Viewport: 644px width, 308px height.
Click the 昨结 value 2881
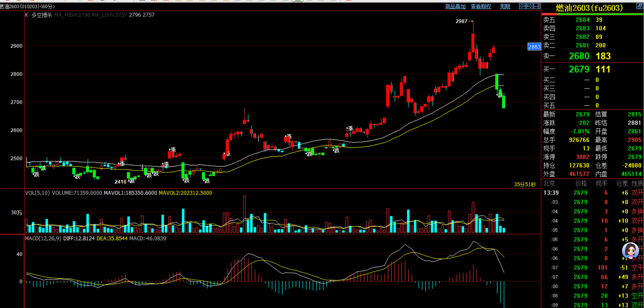pyautogui.click(x=634, y=123)
